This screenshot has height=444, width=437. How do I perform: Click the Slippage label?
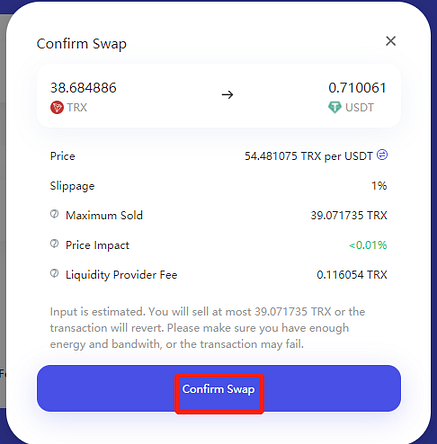point(72,186)
